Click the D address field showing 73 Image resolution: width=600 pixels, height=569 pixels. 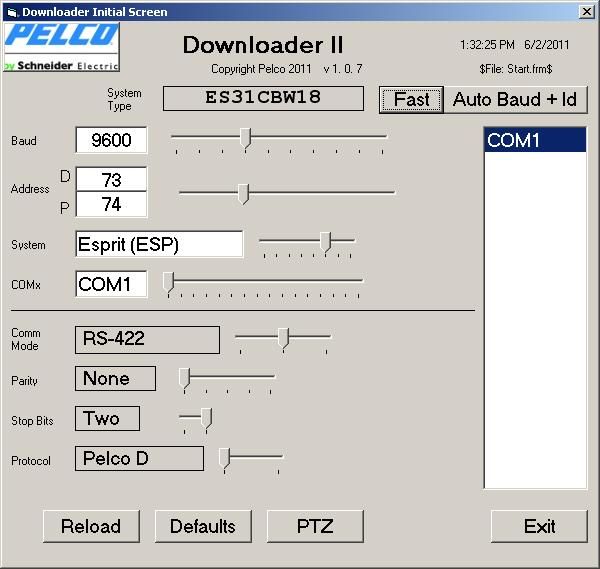tap(111, 179)
